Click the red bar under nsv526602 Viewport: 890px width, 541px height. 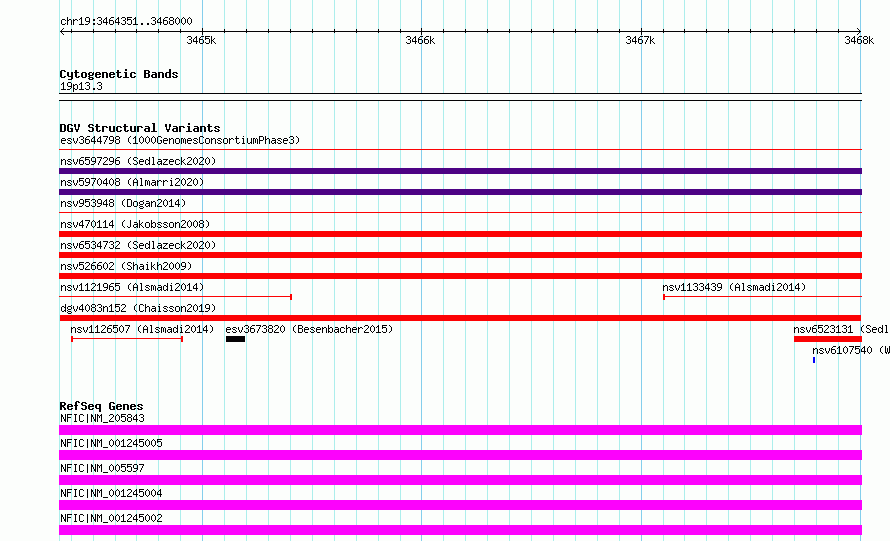(460, 276)
